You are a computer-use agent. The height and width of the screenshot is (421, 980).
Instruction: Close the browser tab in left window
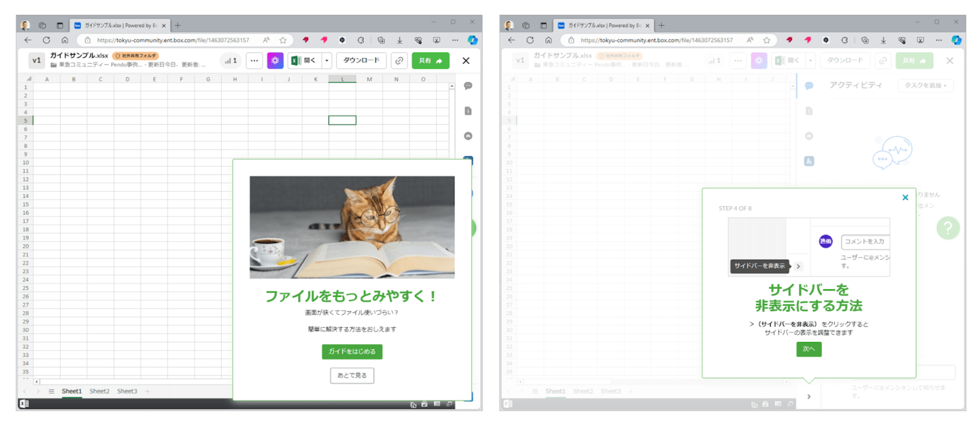point(164,26)
